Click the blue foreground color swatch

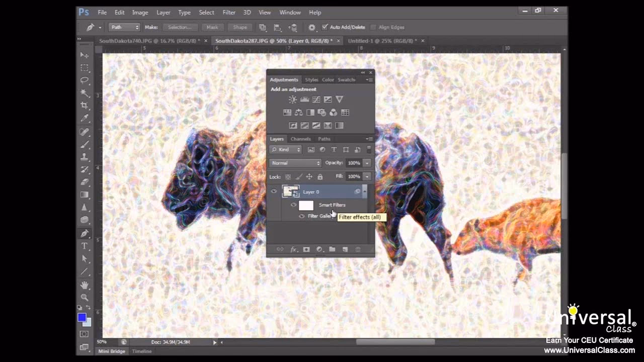click(x=82, y=318)
